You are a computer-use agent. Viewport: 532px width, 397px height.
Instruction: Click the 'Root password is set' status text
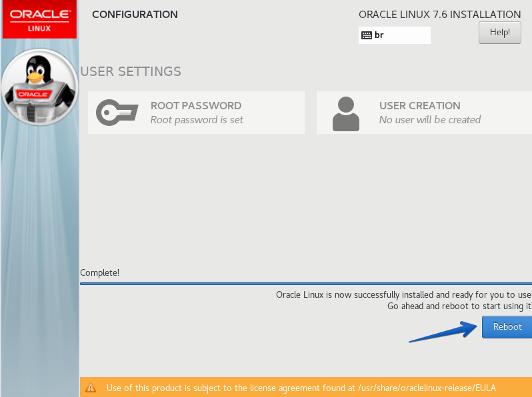coord(197,120)
